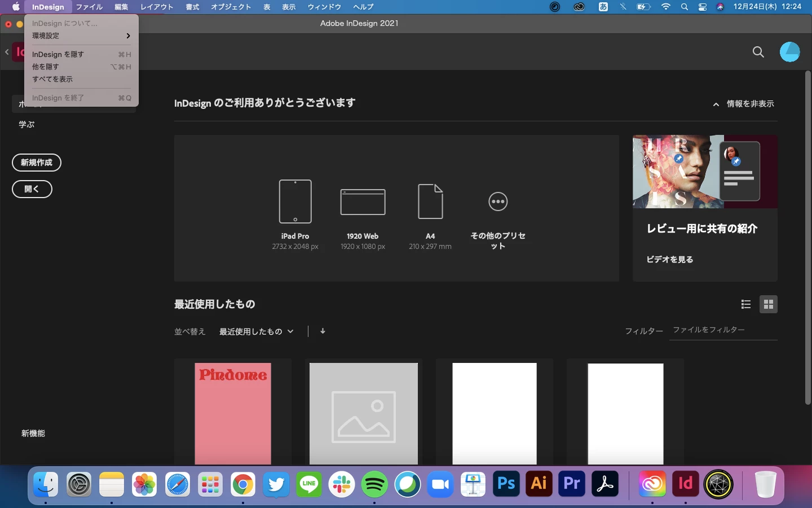Launch Acrobat from the Dock

pyautogui.click(x=604, y=484)
